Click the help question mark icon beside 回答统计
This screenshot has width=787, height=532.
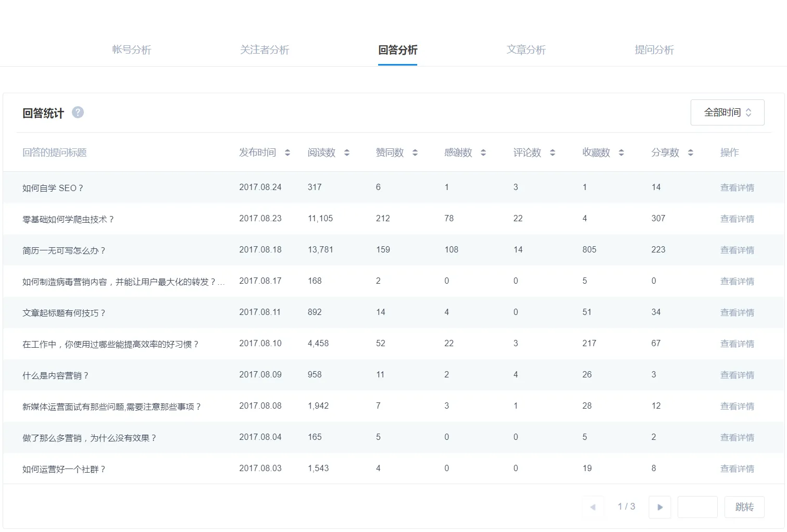click(x=78, y=112)
